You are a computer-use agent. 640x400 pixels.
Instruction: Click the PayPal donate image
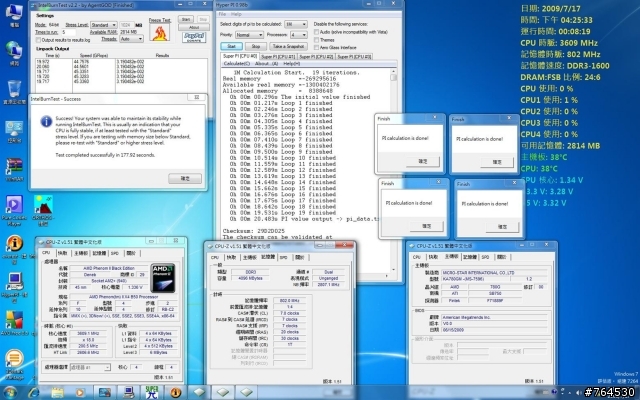point(194,37)
